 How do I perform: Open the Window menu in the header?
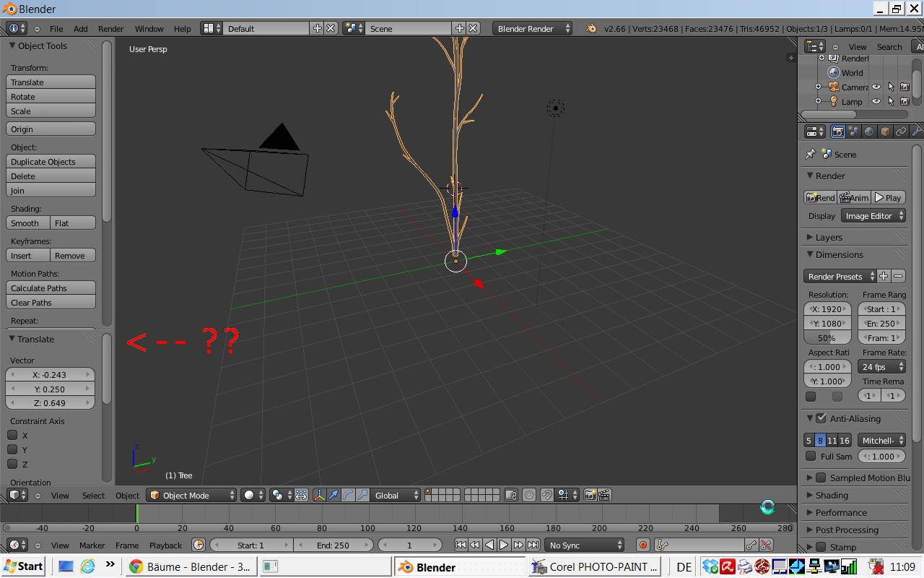tap(149, 28)
